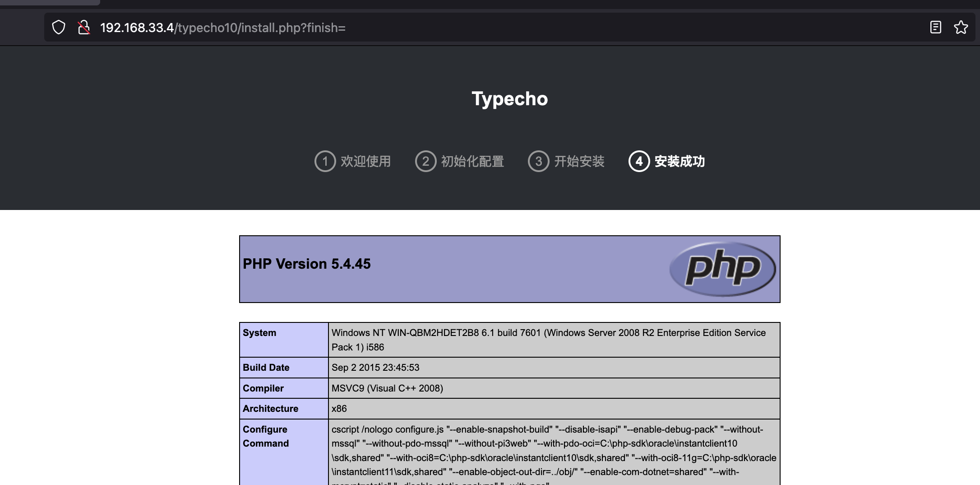The image size is (980, 485).
Task: Click the step 3 circle number
Action: point(538,161)
